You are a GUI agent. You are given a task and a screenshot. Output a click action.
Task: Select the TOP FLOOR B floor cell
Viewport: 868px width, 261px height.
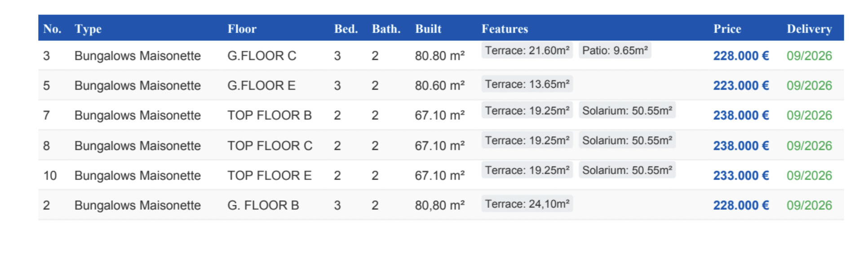269,115
